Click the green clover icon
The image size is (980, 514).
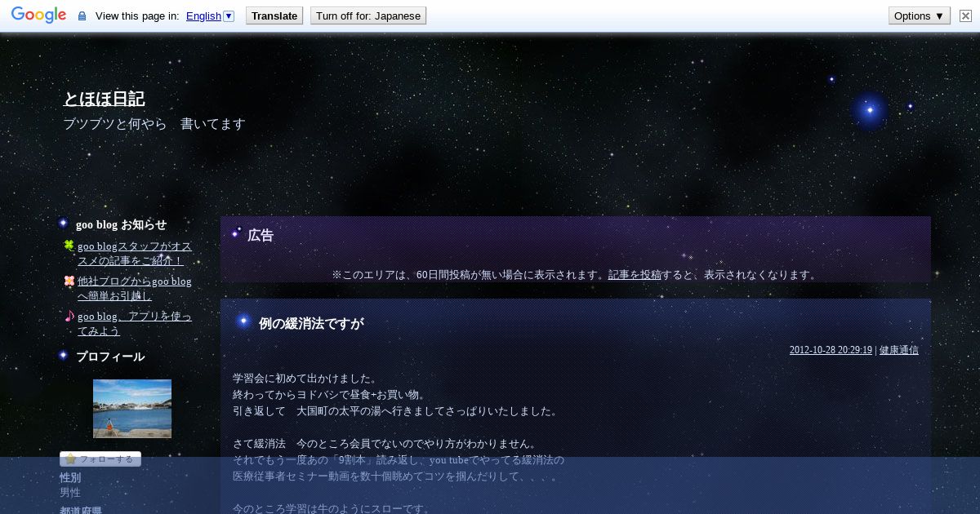69,246
